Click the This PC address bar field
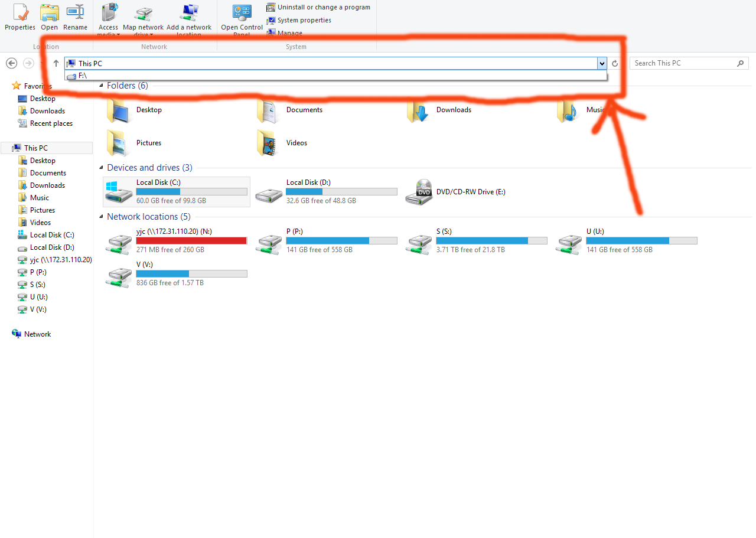Image resolution: width=756 pixels, height=538 pixels. point(331,63)
